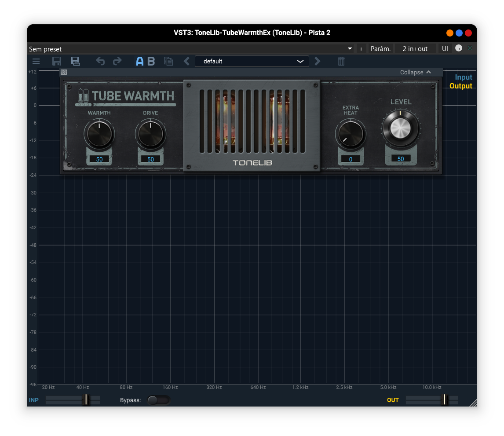Show the Output meter curve
Image resolution: width=504 pixels, height=436 pixels.
click(x=461, y=86)
